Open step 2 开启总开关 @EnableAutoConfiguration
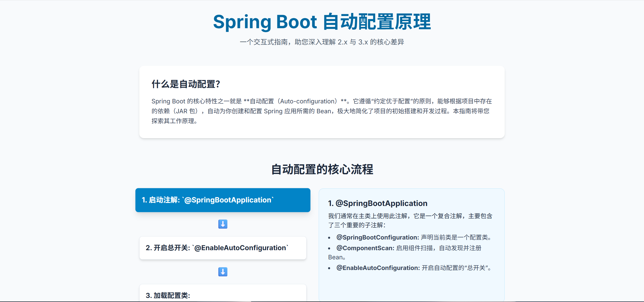The image size is (644, 302). click(x=223, y=248)
